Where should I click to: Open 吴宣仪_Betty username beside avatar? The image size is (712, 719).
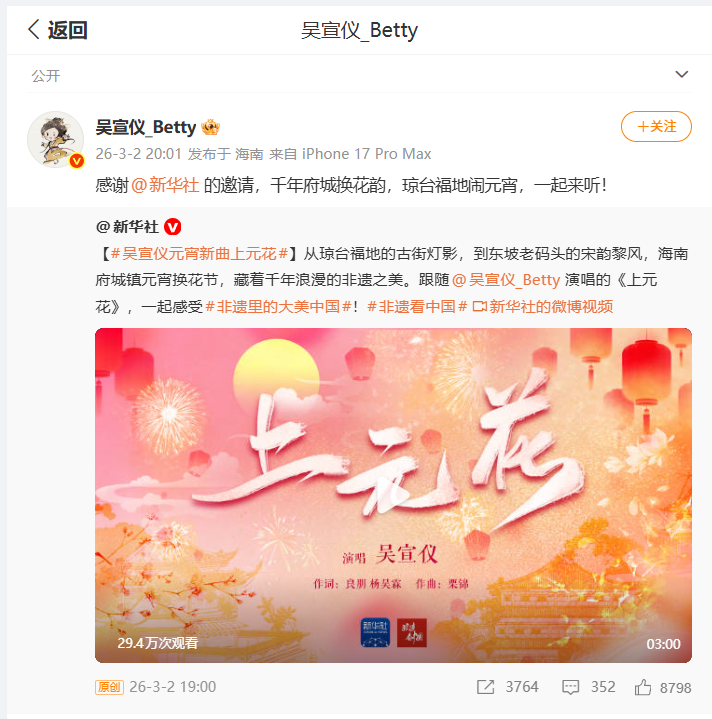(x=146, y=127)
